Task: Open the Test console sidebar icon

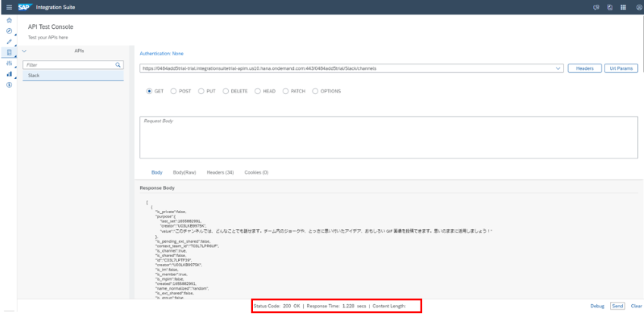Action: 9,52
